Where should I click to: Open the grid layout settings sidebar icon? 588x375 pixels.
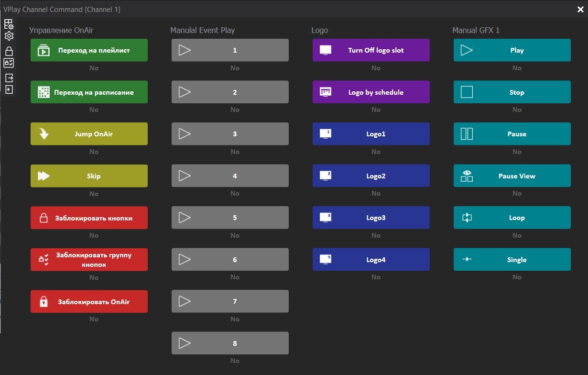tap(9, 24)
